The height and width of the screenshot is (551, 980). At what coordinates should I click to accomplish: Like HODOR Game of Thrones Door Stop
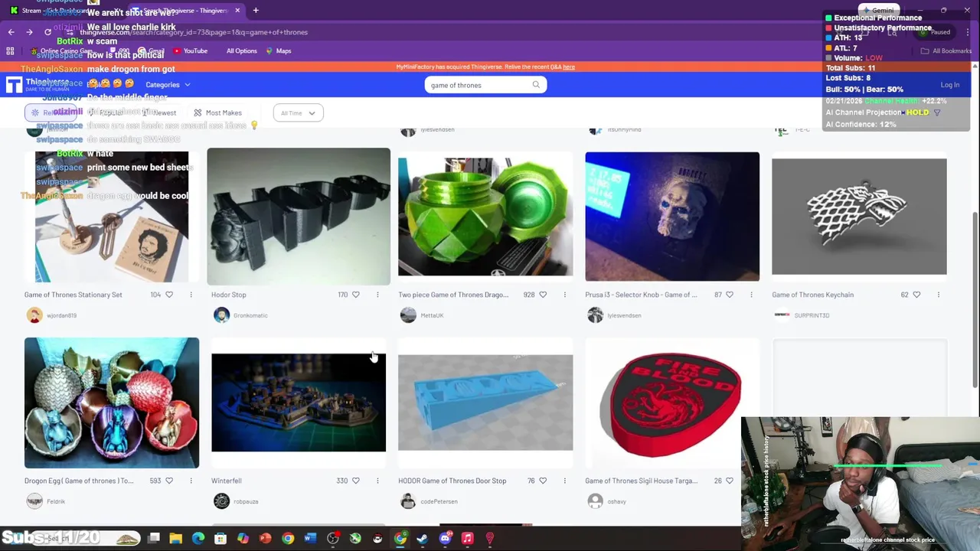pos(543,481)
